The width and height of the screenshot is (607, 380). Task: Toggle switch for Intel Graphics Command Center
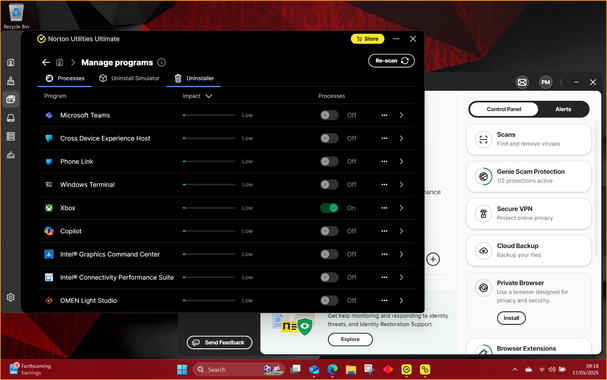pos(329,254)
